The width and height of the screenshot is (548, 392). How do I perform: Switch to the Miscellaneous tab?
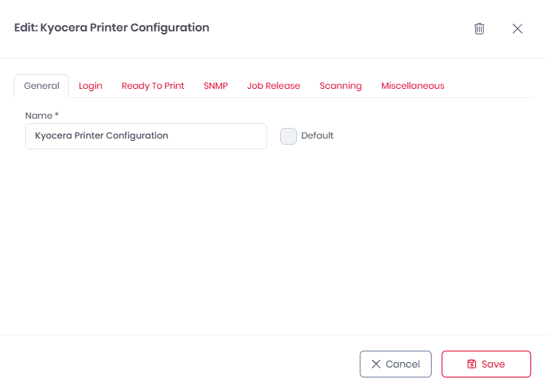click(413, 86)
